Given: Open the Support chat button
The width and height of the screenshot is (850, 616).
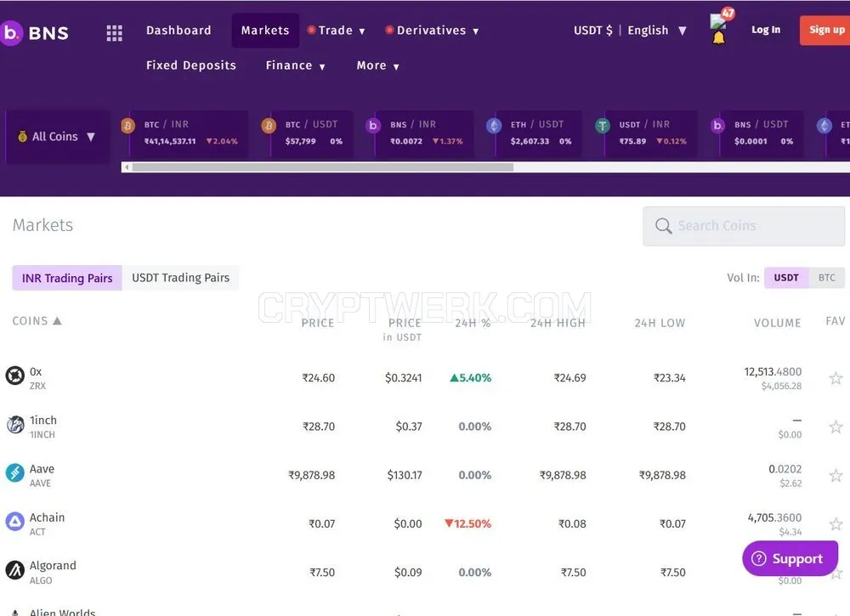Looking at the screenshot, I should point(790,558).
